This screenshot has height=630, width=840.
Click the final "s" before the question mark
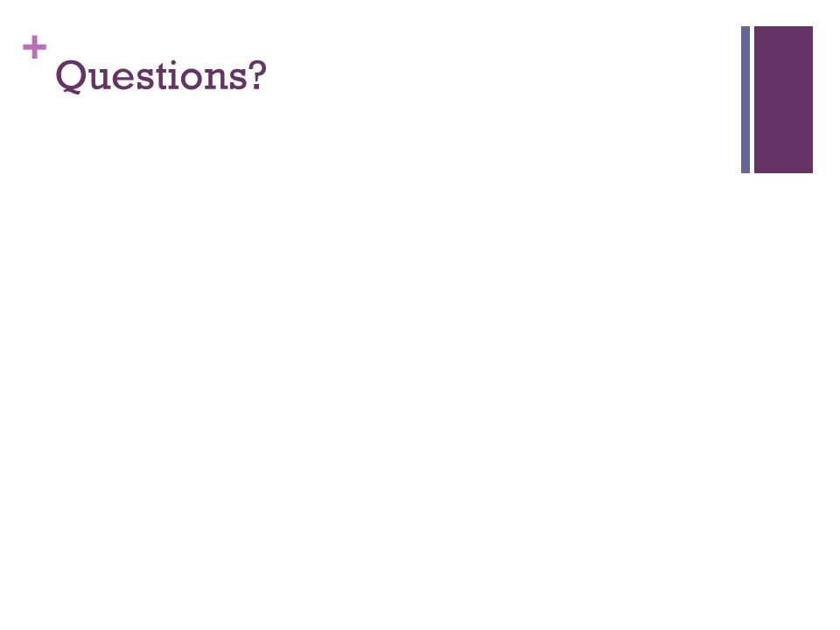[x=238, y=80]
